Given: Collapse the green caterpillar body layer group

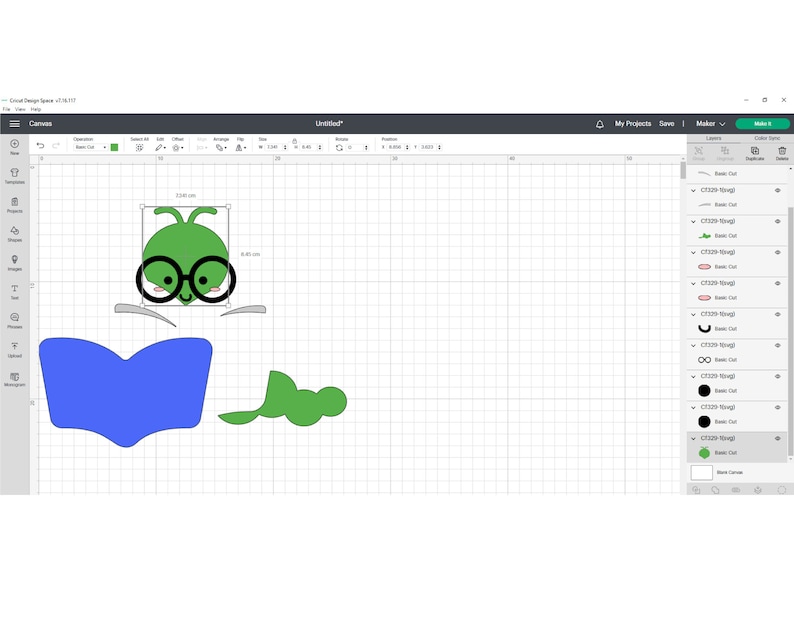Looking at the screenshot, I should click(x=693, y=221).
